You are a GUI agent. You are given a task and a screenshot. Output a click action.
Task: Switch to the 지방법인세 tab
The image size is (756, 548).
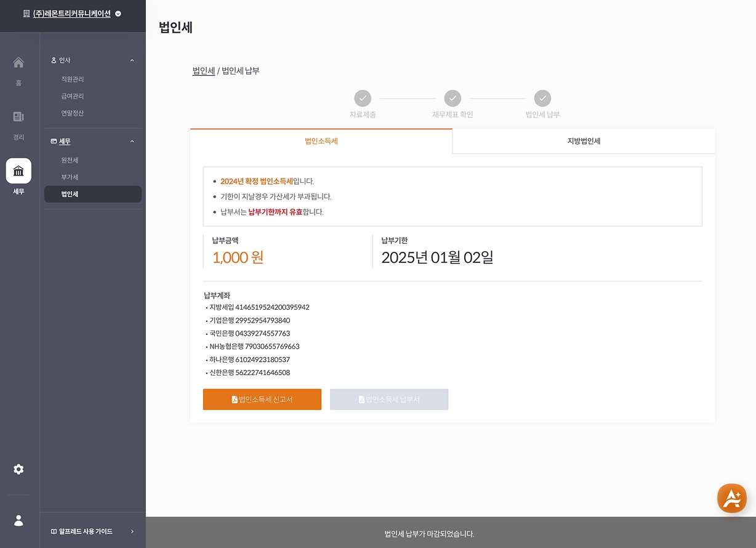(582, 141)
